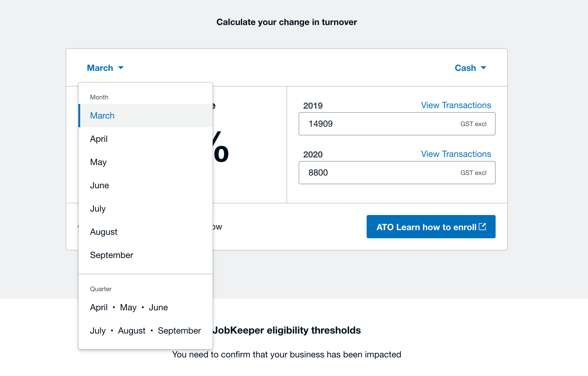Select June in the month list
The width and height of the screenshot is (588, 376).
(99, 185)
